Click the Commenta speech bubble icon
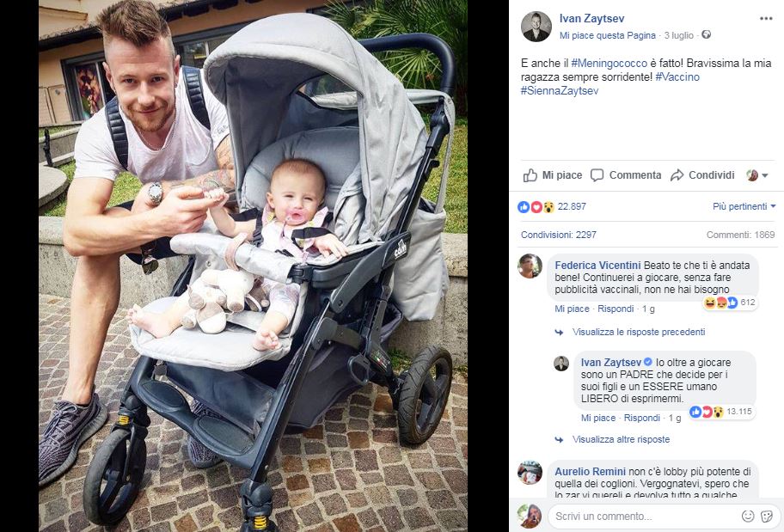Image resolution: width=784 pixels, height=532 pixels. pyautogui.click(x=597, y=175)
